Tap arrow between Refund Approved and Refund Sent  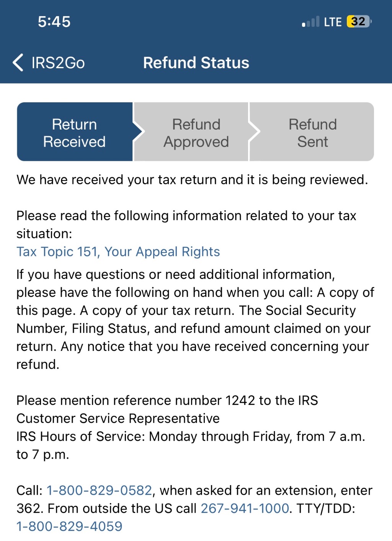pyautogui.click(x=255, y=132)
